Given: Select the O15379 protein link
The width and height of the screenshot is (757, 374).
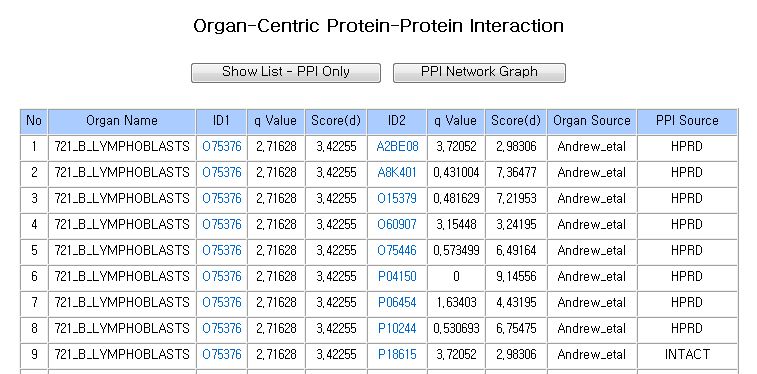Looking at the screenshot, I should pos(397,199).
